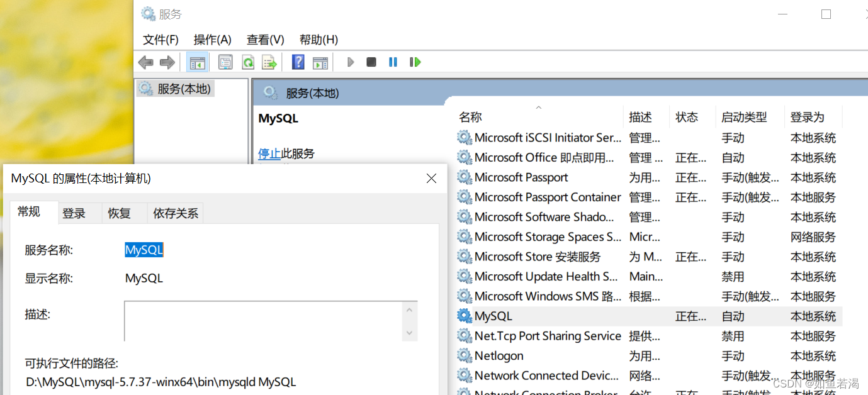Click the description box scroll up arrow
The height and width of the screenshot is (395, 868).
click(410, 309)
